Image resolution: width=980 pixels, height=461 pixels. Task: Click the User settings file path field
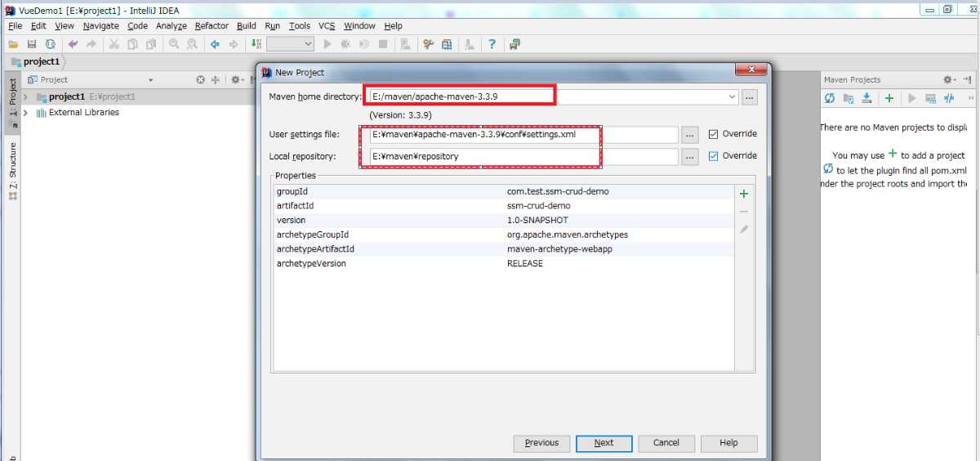click(523, 134)
